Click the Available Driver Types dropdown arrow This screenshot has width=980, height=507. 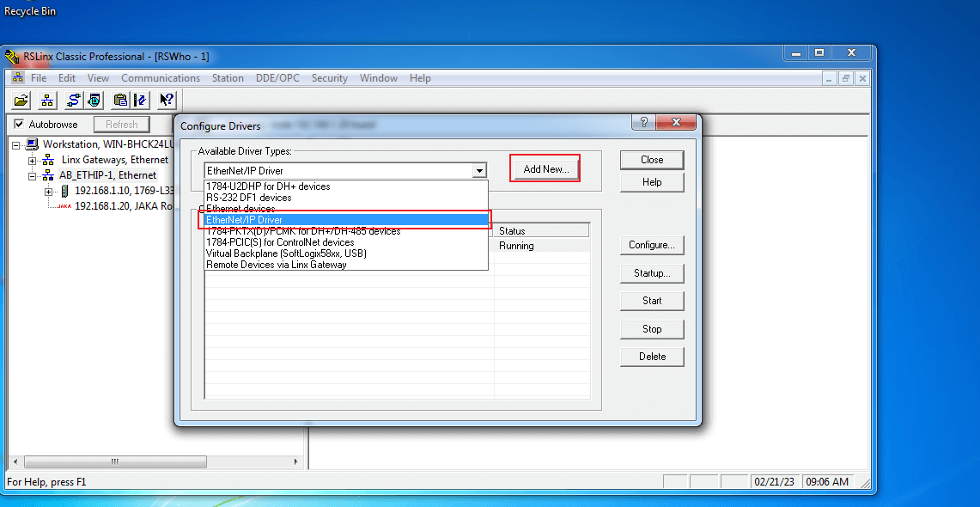pos(480,171)
